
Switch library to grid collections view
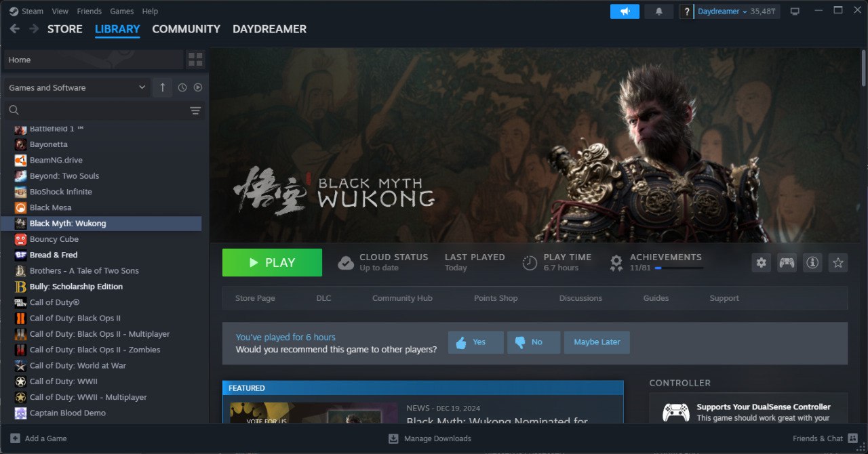coord(195,60)
